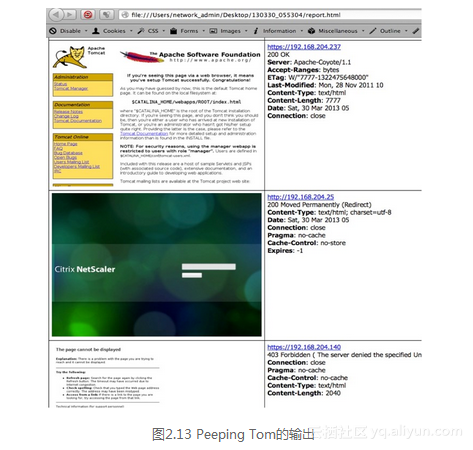Open the Information dropdown arrow
Screen dimensions: 473x450
[302, 31]
